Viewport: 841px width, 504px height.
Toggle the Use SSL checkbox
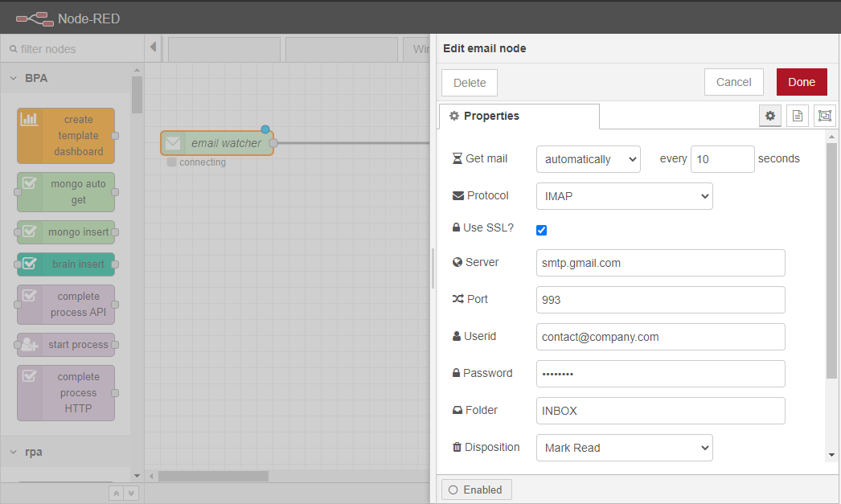[x=542, y=230]
